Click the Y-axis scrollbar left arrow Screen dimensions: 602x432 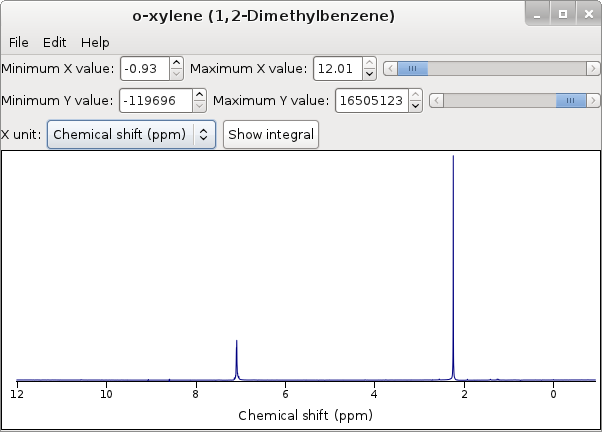click(x=436, y=101)
